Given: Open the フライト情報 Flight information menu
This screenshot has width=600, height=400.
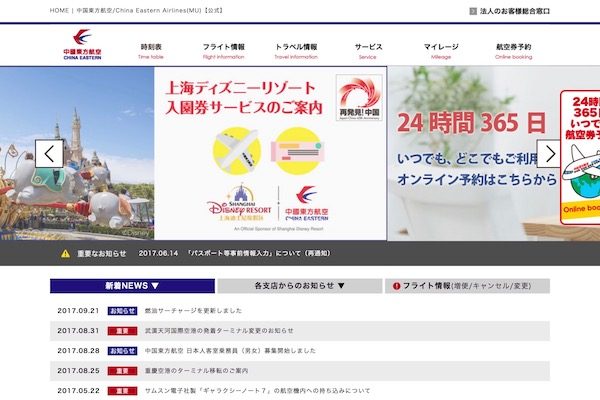Looking at the screenshot, I should tap(223, 51).
